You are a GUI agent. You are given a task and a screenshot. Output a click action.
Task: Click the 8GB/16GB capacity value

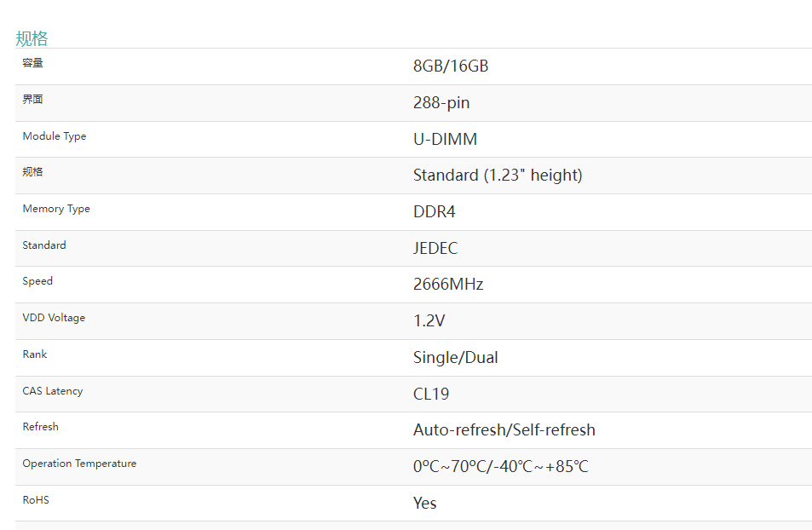pyautogui.click(x=451, y=66)
